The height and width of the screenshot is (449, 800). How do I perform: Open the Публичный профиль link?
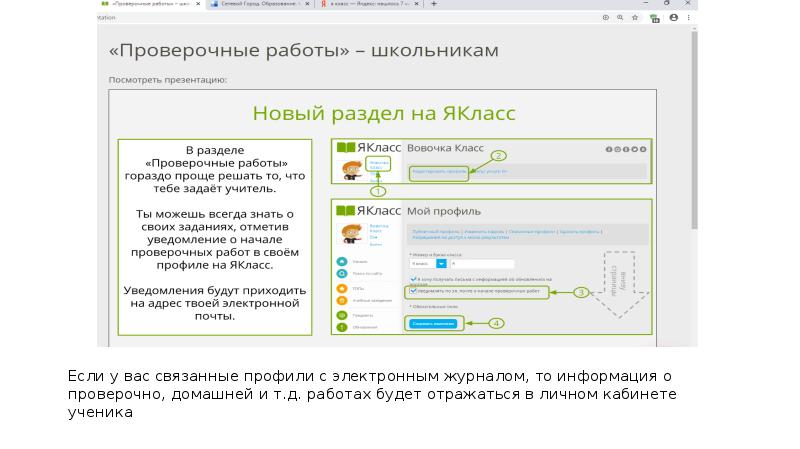tap(436, 232)
